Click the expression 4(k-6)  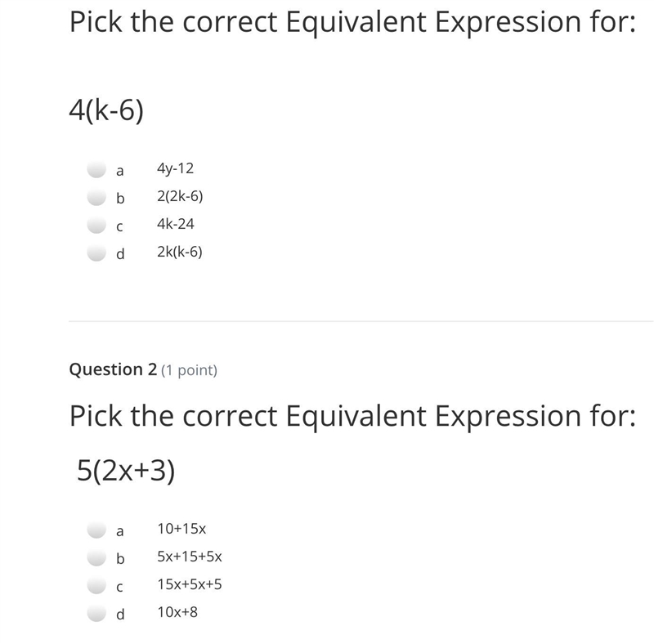pos(106,111)
